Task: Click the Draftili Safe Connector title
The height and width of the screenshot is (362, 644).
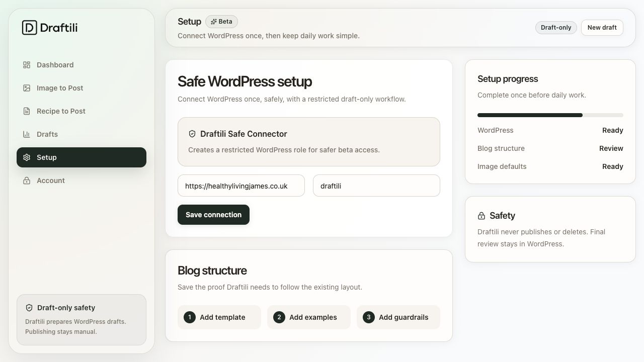Action: 244,134
